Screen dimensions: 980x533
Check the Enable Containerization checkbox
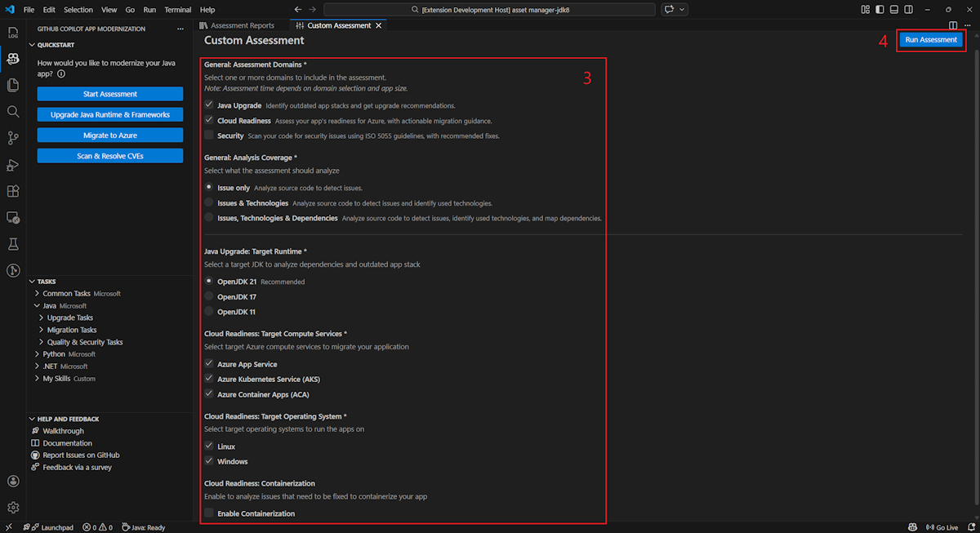tap(209, 513)
